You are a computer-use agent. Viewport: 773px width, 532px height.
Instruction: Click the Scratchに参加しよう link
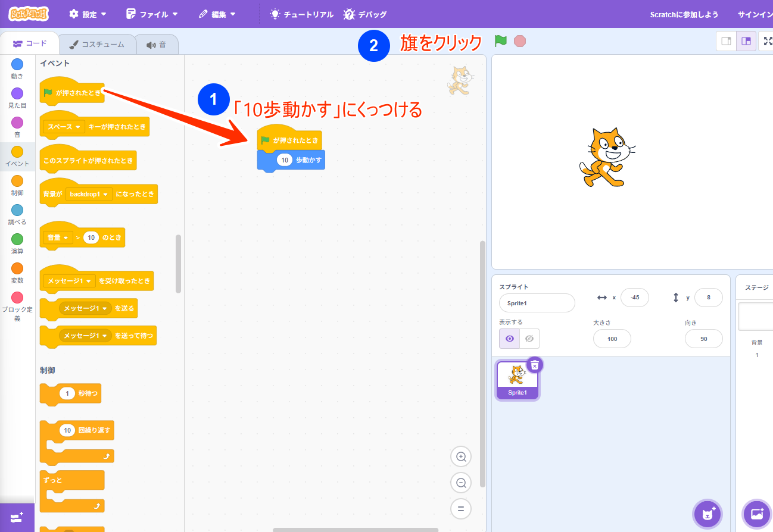(x=684, y=14)
